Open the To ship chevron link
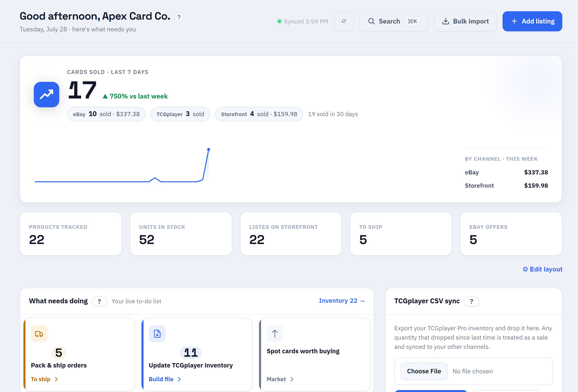 pyautogui.click(x=45, y=379)
